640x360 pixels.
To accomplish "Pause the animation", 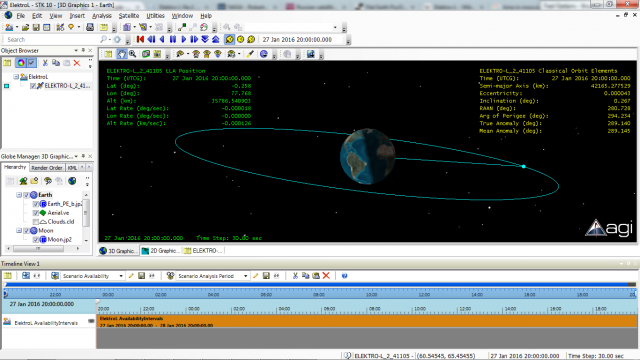I will click(x=173, y=39).
